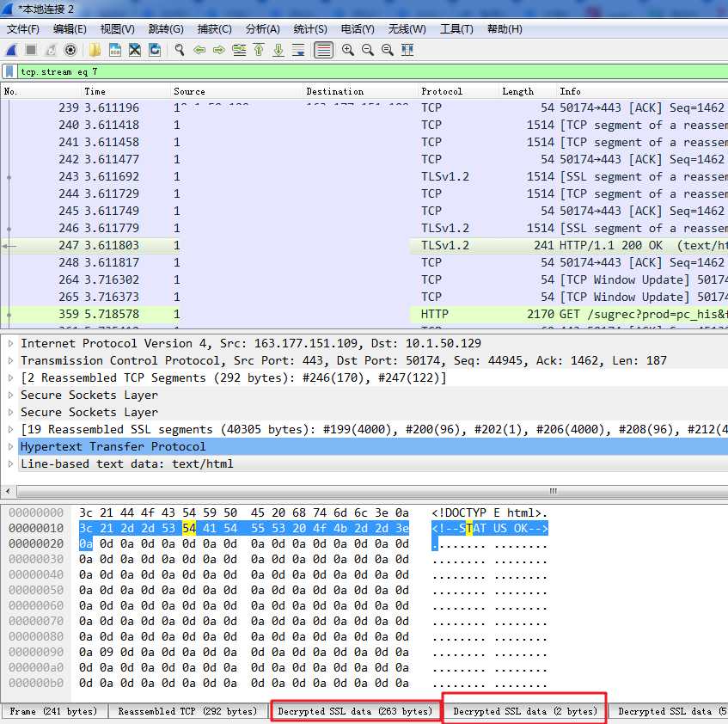Viewport: 728px width, 724px height.
Task: Select packet 359 GET /sugrec request
Action: point(364,314)
